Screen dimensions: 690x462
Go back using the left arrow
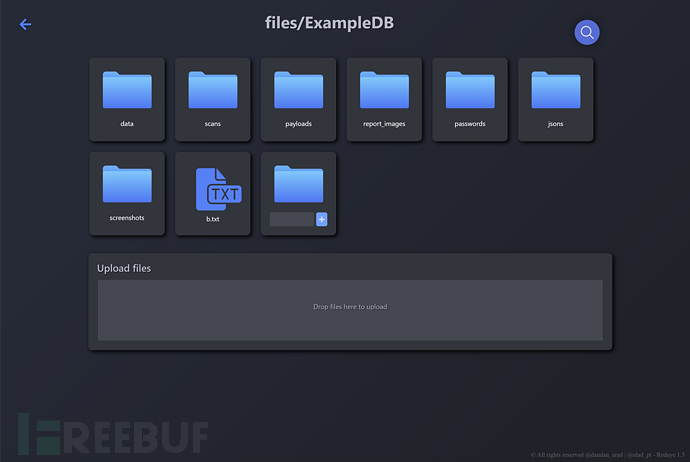point(26,25)
